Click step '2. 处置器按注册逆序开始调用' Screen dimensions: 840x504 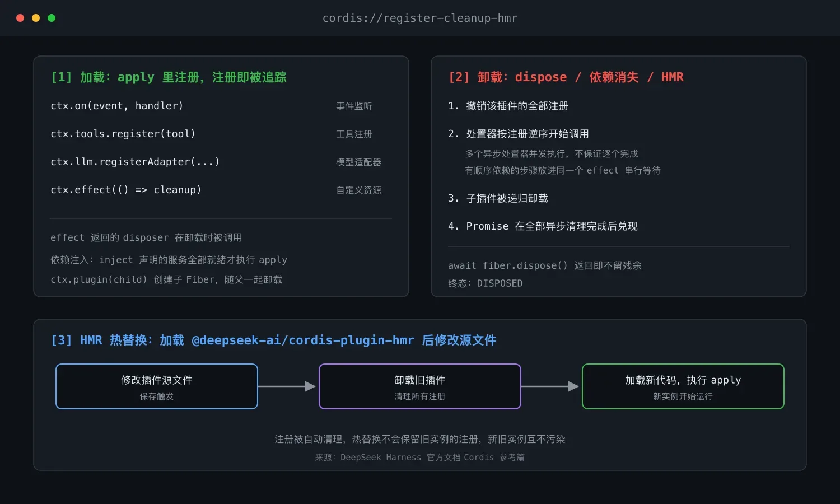pyautogui.click(x=519, y=134)
